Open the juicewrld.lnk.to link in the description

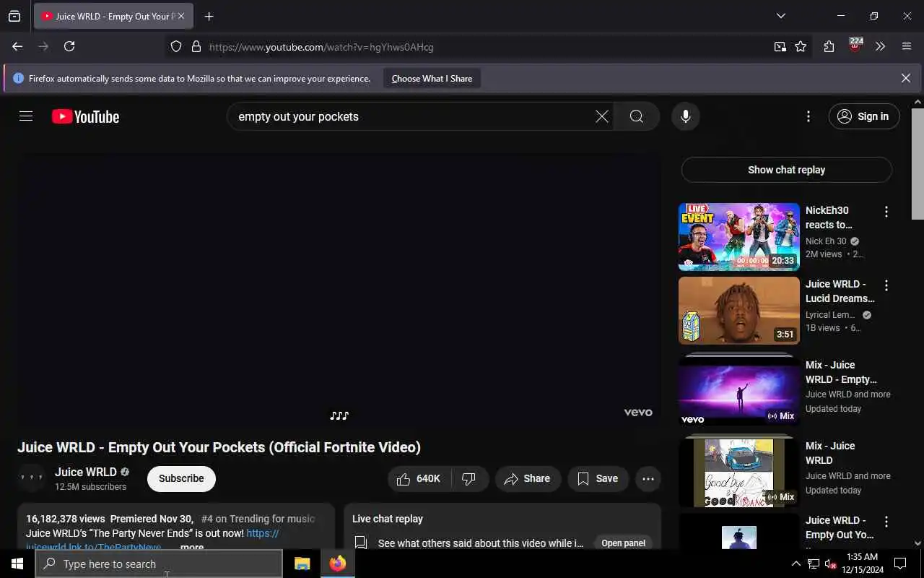point(94,547)
